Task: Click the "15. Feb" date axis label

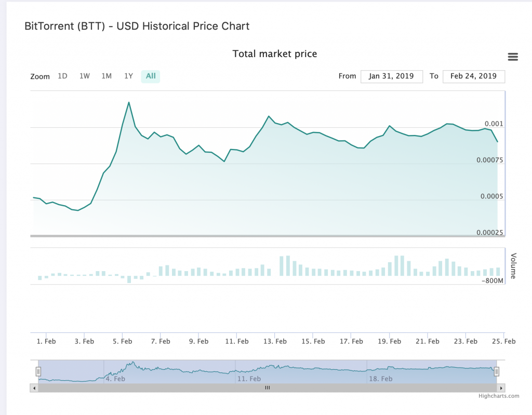Action: (313, 341)
